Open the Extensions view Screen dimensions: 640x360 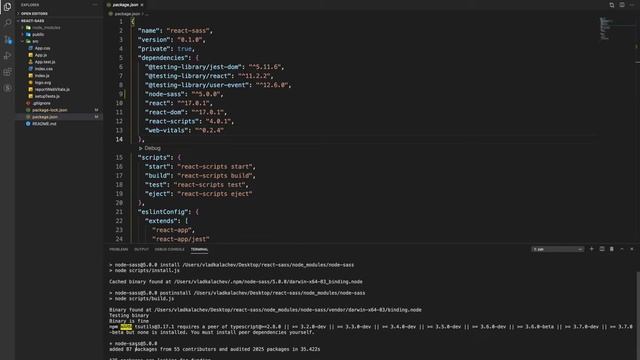[x=7, y=72]
